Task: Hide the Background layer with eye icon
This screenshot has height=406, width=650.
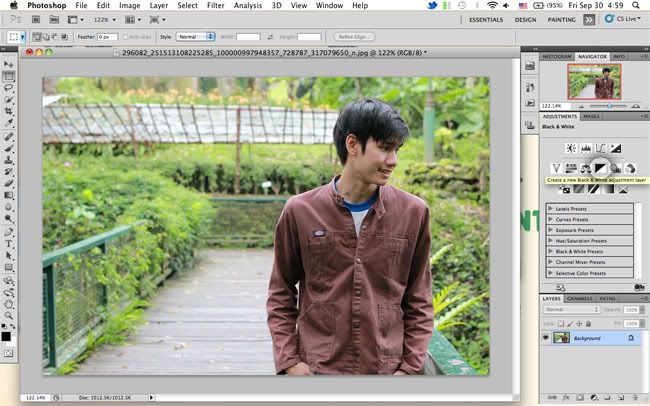Action: click(546, 338)
